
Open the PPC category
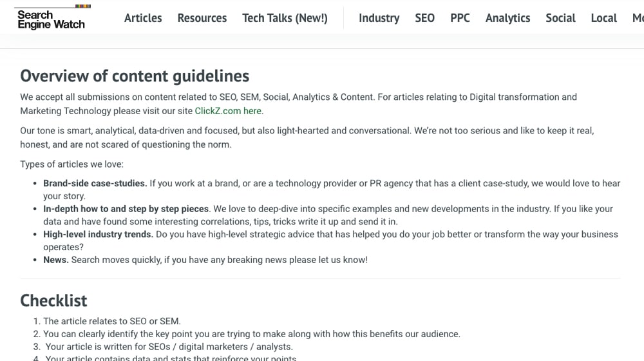pos(460,18)
